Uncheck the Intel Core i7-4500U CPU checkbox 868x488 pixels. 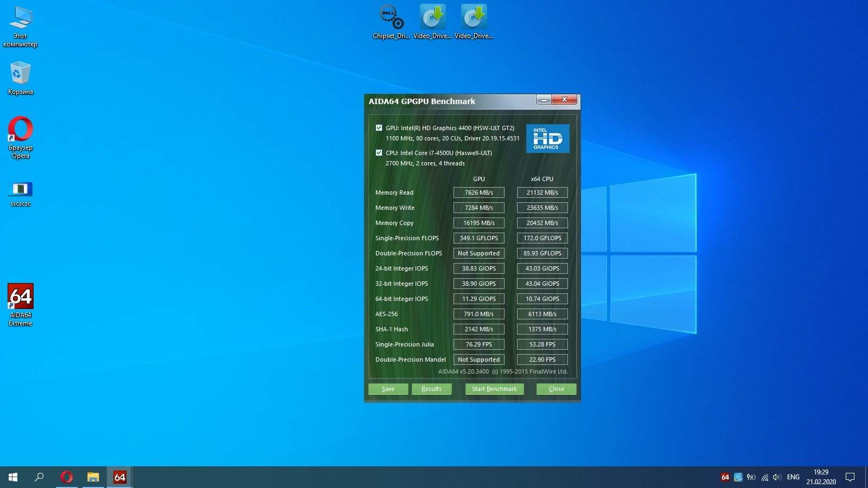pos(379,153)
